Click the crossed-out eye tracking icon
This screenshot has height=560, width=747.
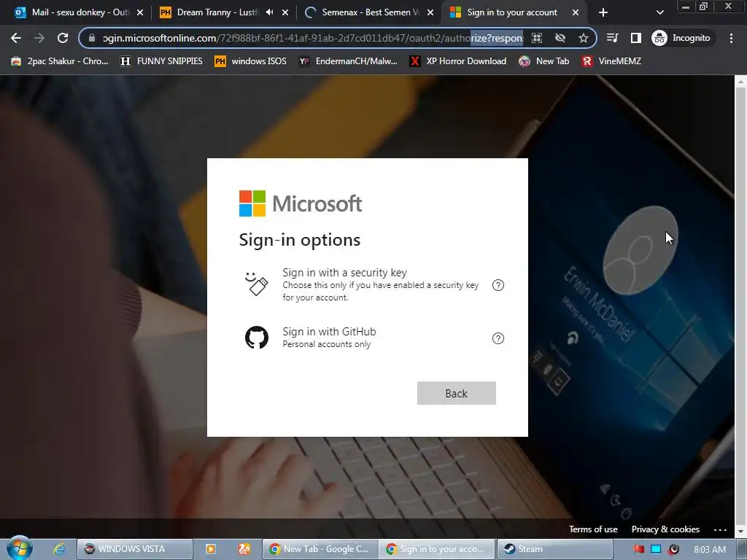(560, 38)
